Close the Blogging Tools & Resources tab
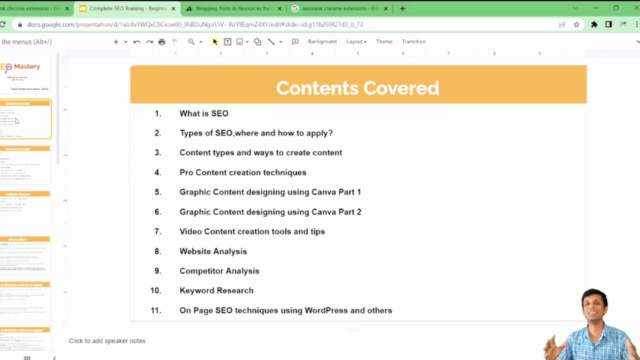The image size is (640, 360). click(280, 9)
